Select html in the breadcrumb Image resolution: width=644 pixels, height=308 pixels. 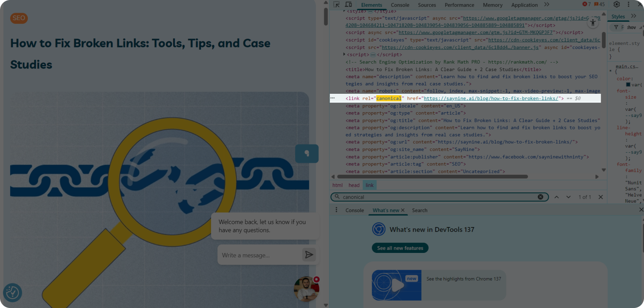337,185
